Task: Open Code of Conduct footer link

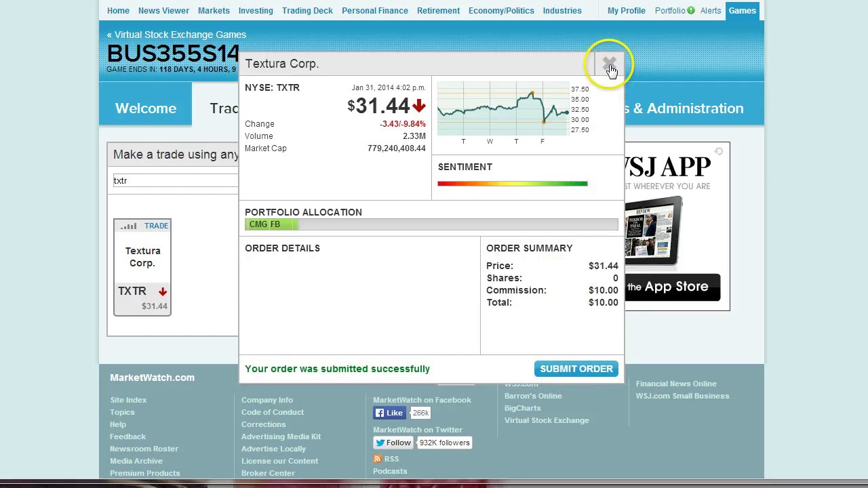Action: tap(273, 412)
